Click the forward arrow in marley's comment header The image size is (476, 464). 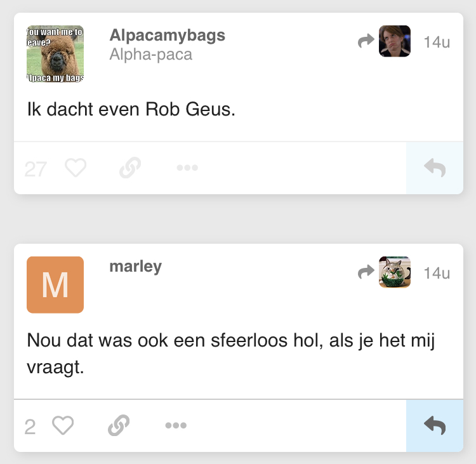point(366,272)
